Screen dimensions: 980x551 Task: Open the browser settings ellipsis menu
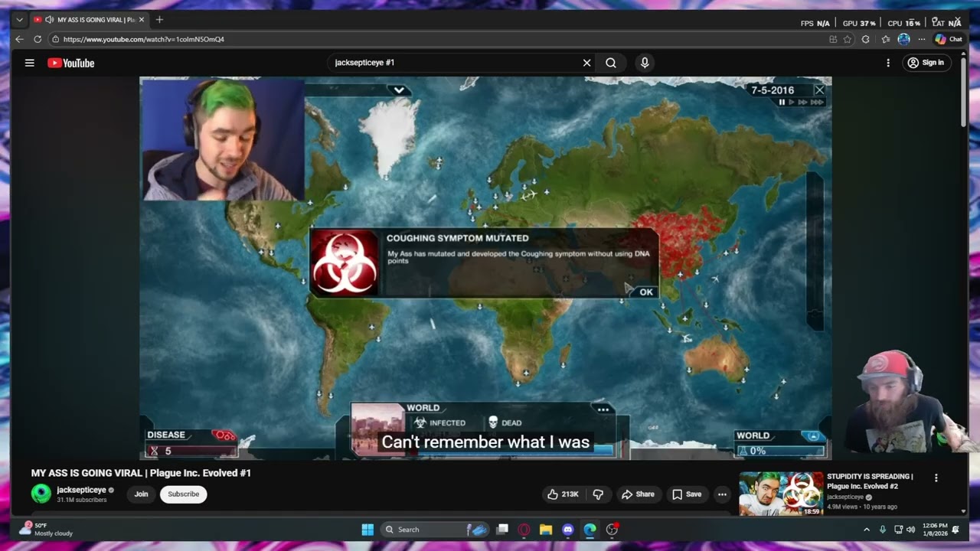click(x=922, y=39)
